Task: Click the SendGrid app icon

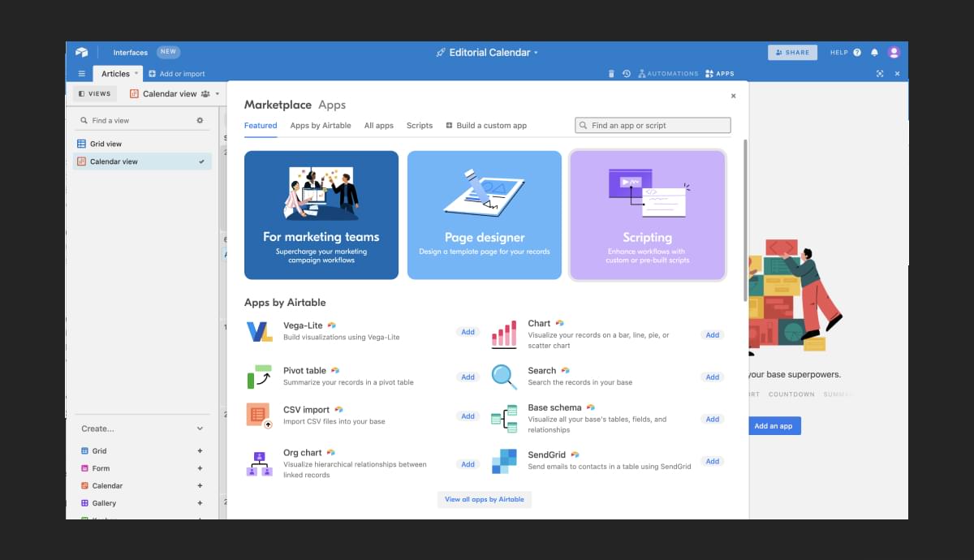Action: pyautogui.click(x=504, y=461)
